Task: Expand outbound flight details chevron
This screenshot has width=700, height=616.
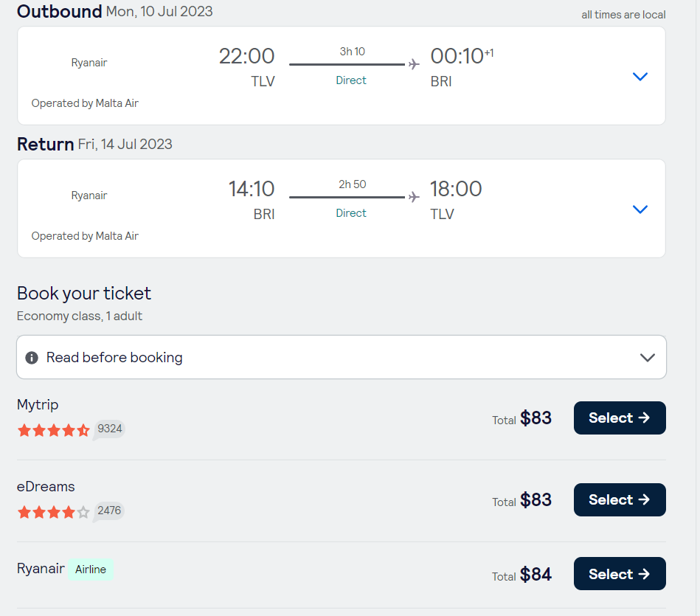Action: pos(640,76)
